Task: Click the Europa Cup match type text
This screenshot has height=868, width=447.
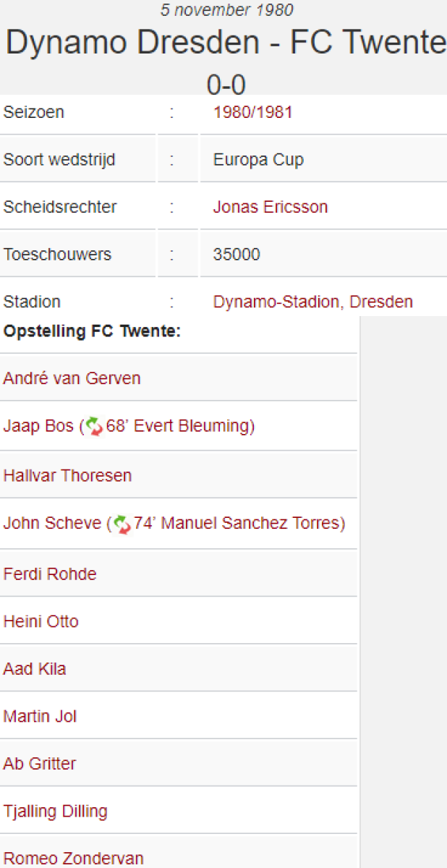Action: 258,160
